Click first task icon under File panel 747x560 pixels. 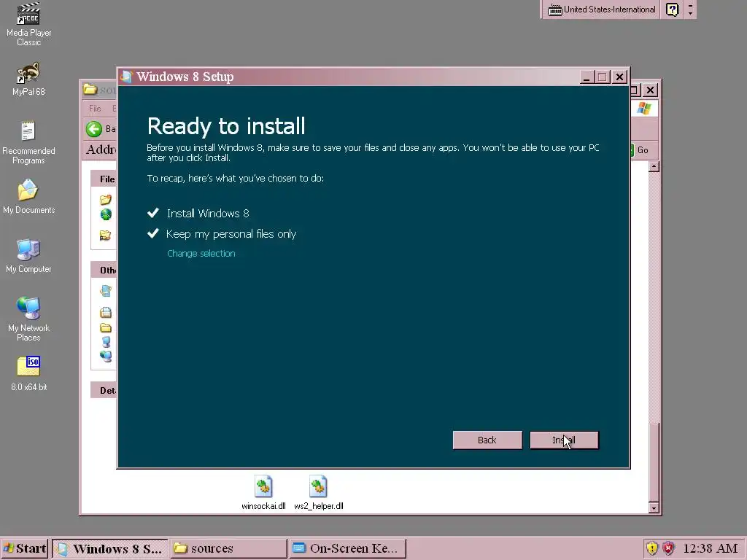106,200
